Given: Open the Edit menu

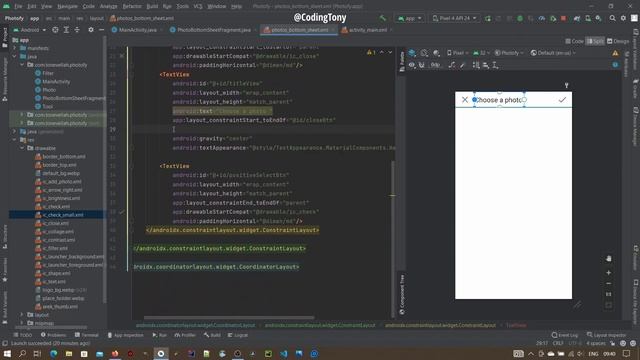Looking at the screenshot, I should click(x=32, y=6).
